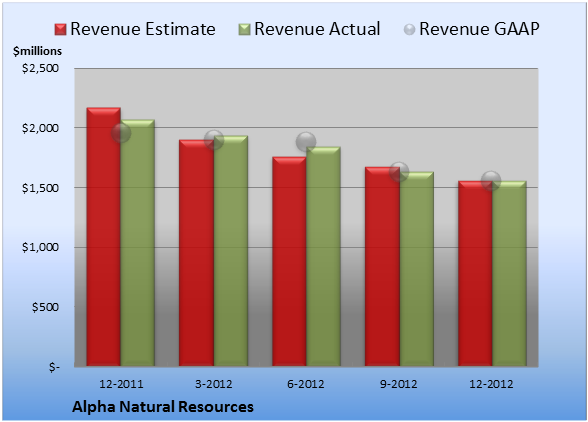Image resolution: width=588 pixels, height=422 pixels.
Task: Click the "$-" zero axis value
Action: (54, 367)
